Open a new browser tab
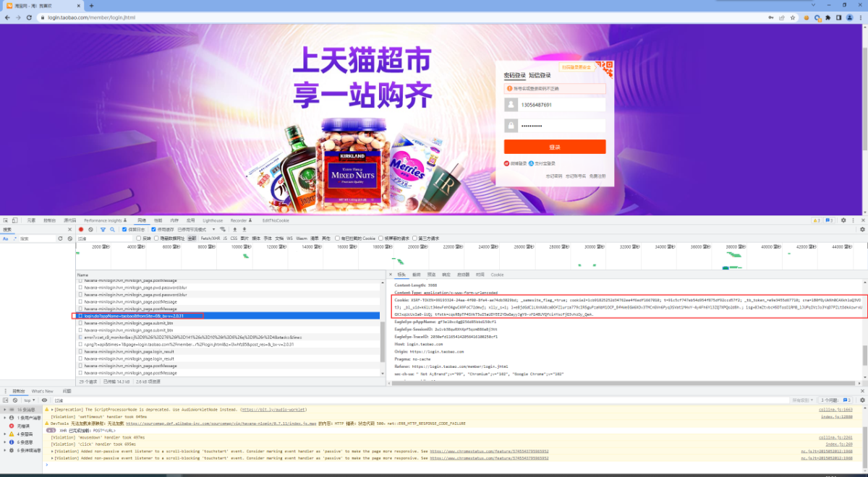 click(91, 5)
